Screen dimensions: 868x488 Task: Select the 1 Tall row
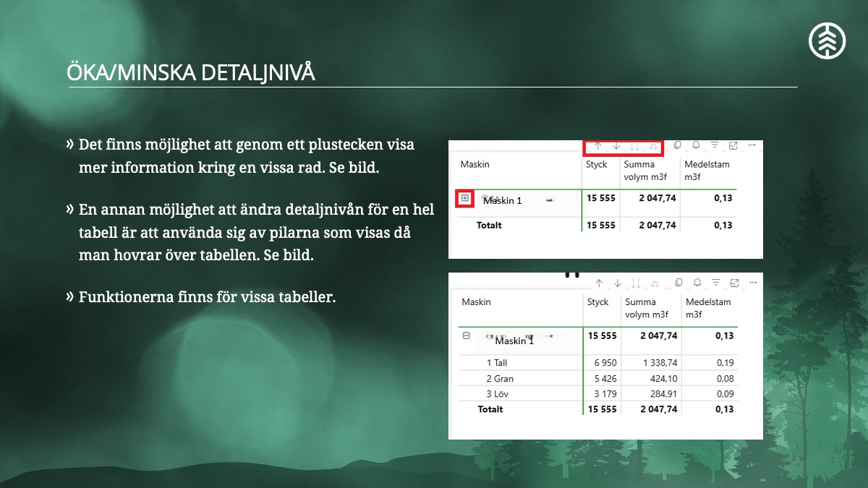pos(496,363)
